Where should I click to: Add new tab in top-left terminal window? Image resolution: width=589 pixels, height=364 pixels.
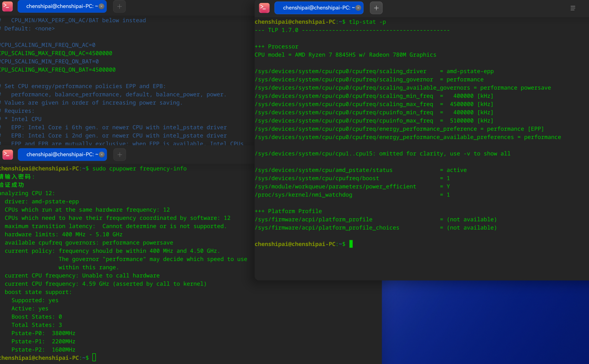pos(119,6)
